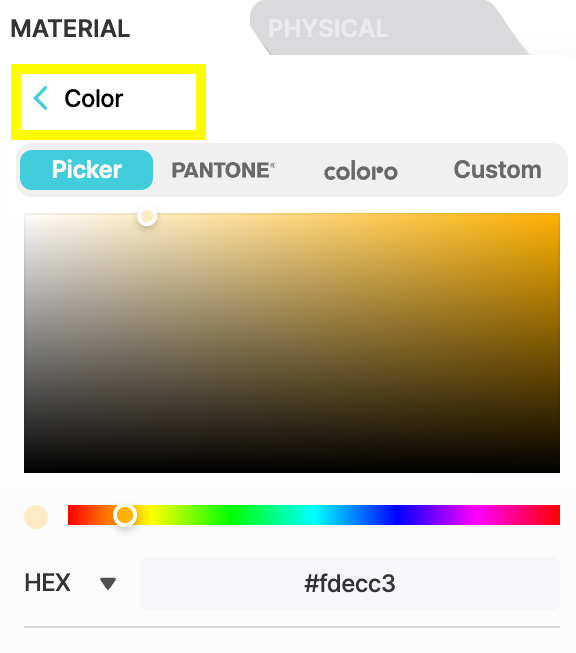Click the Color header text
Viewport: 576px width, 653px height.
(93, 99)
